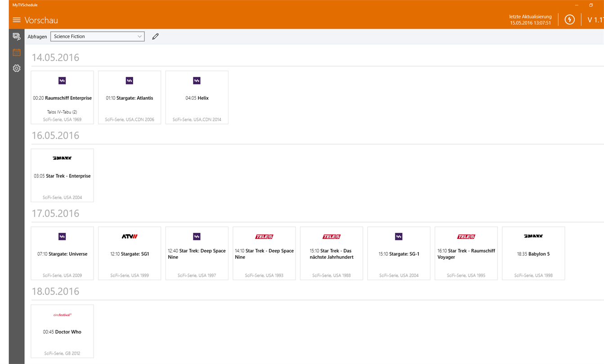
Task: Edit query with the pencil icon
Action: click(x=155, y=36)
